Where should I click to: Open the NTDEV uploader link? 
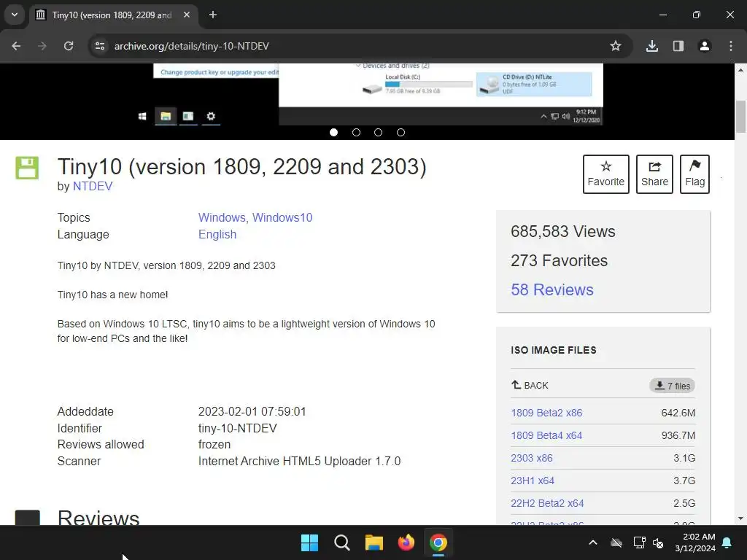pos(93,186)
